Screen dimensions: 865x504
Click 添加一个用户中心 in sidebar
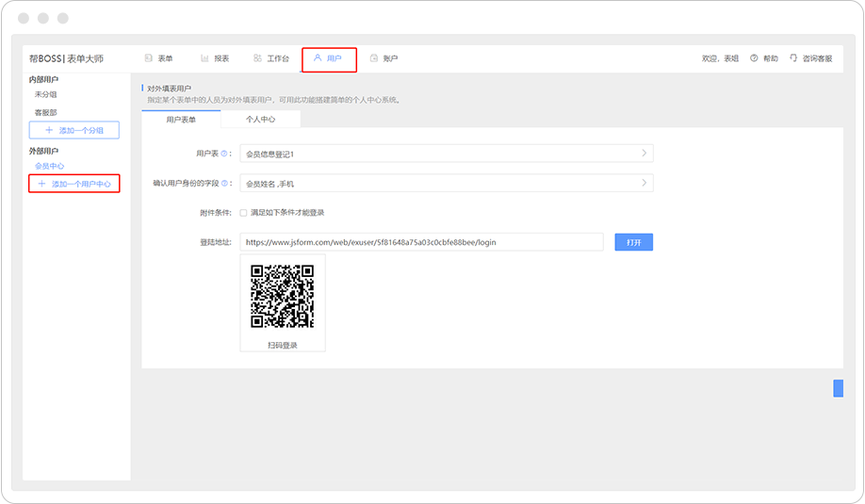[74, 184]
